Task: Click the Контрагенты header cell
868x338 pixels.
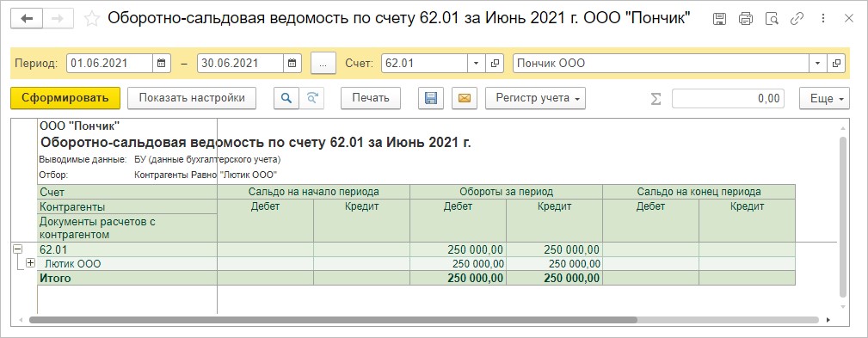Action: 126,207
